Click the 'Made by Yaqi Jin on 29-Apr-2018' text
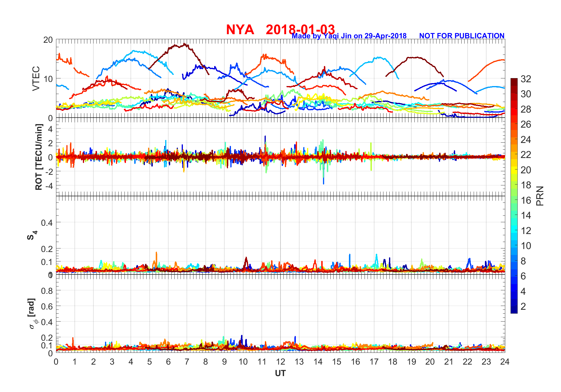This screenshot has width=561, height=392. click(x=349, y=36)
